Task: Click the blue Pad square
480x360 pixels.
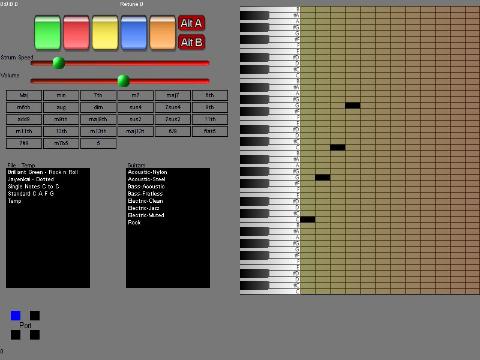Action: 15,315
